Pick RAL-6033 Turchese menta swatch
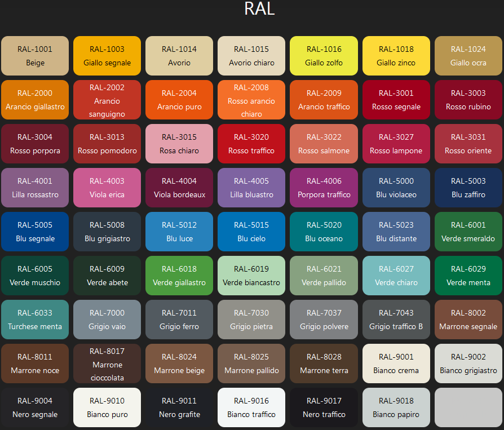Image resolution: width=504 pixels, height=430 pixels. pyautogui.click(x=35, y=320)
